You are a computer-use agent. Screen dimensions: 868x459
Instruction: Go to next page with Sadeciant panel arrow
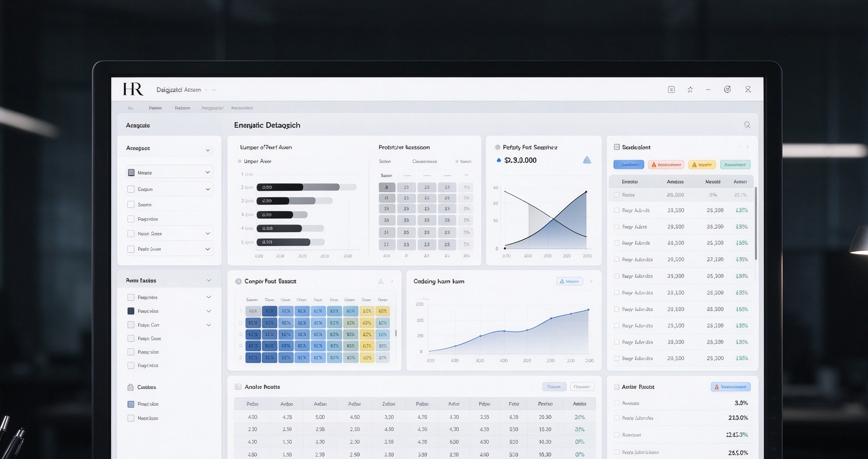point(748,147)
